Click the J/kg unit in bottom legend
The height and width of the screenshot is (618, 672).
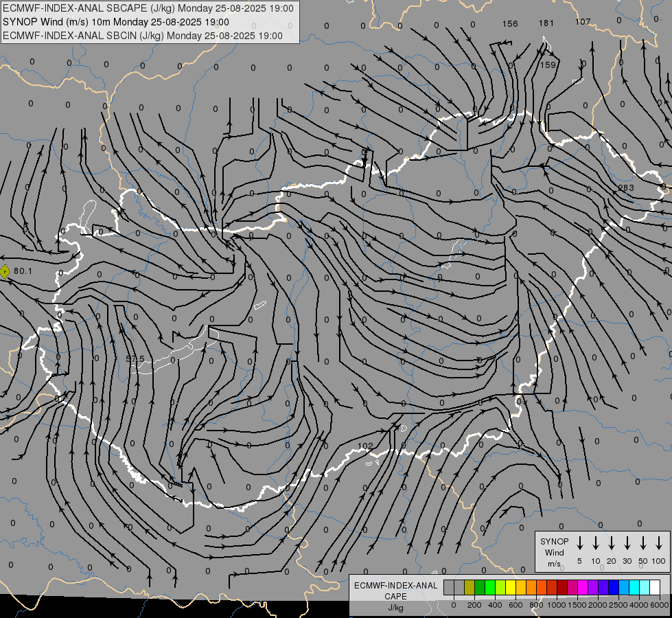(395, 608)
